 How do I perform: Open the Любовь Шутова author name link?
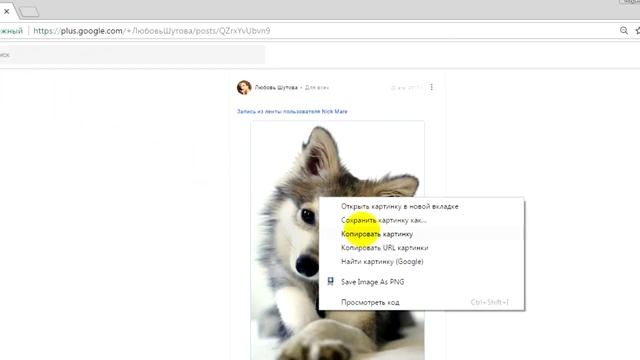click(x=276, y=87)
